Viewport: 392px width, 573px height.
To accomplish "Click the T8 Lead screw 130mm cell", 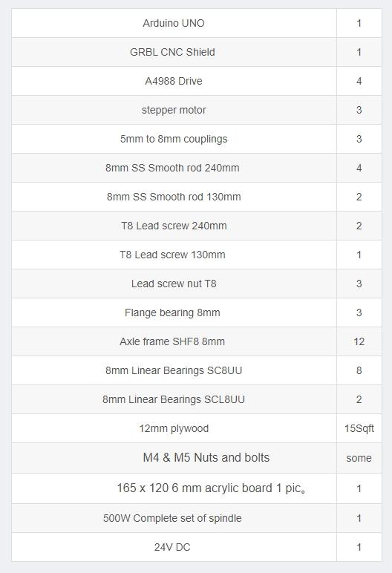I will click(174, 255).
